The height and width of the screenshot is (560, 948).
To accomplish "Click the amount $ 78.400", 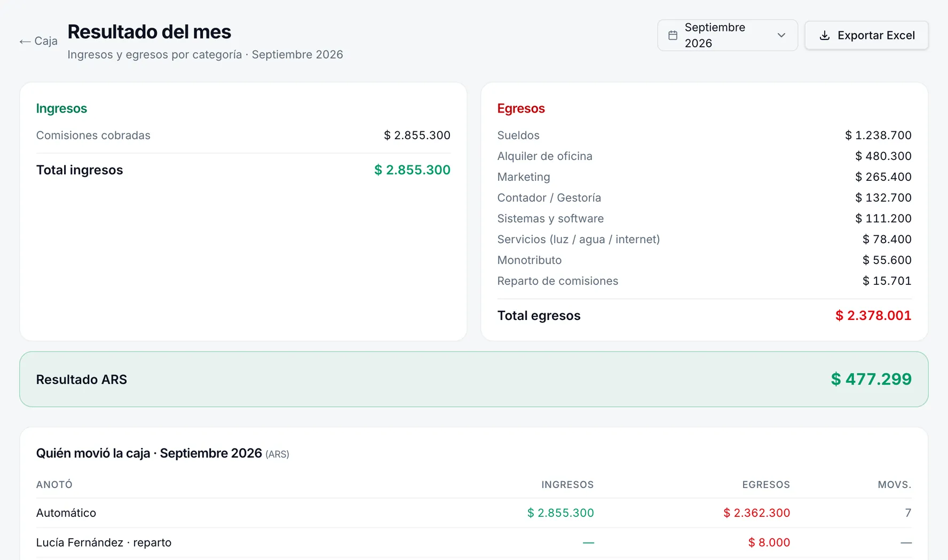I will (887, 239).
